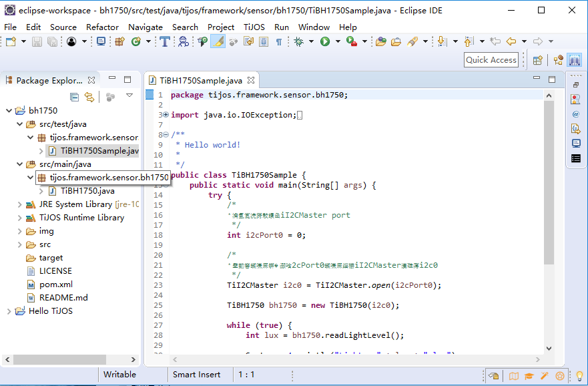Click the lightbulb tip icon in status bar
This screenshot has height=386, width=588.
[579, 375]
